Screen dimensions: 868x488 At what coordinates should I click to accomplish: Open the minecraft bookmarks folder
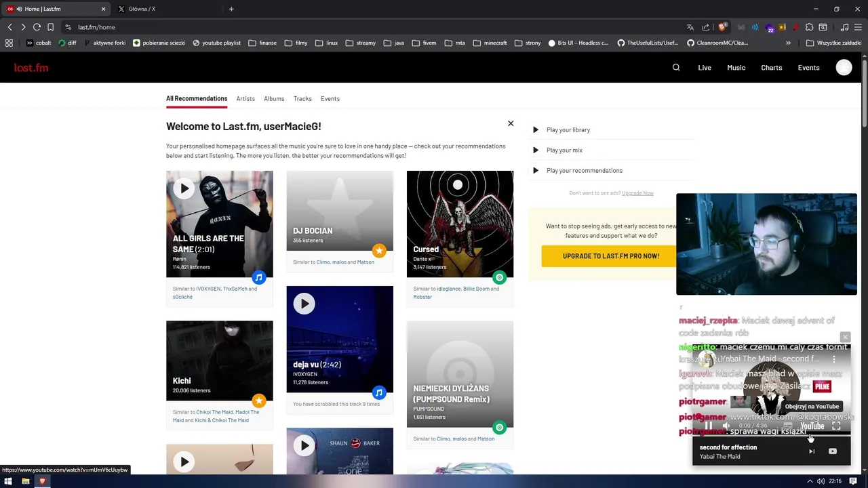(490, 43)
